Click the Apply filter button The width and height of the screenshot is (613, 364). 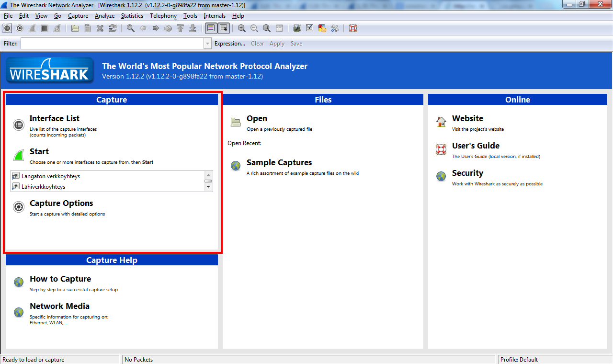coord(277,44)
